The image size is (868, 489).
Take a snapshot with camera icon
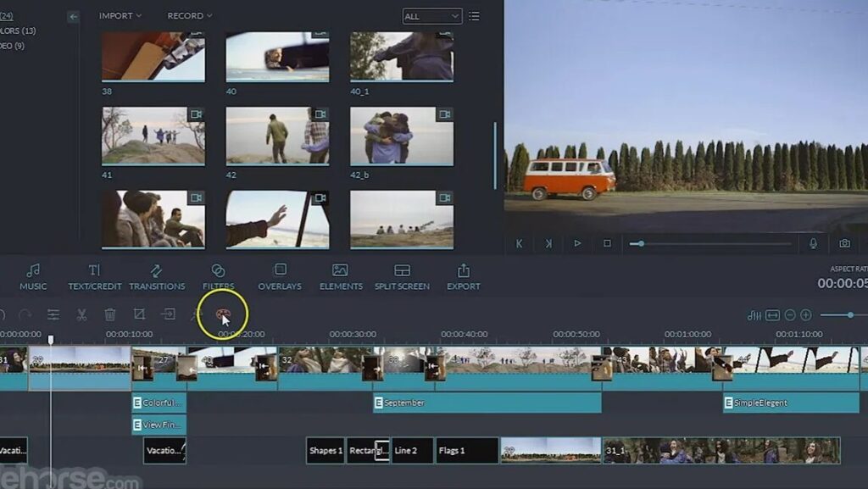[844, 243]
